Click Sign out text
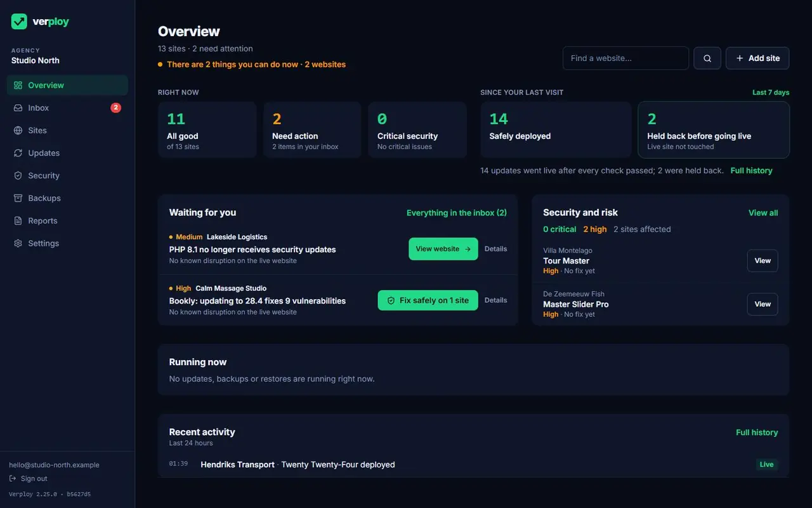Screen dimensions: 812x508 point(34,479)
